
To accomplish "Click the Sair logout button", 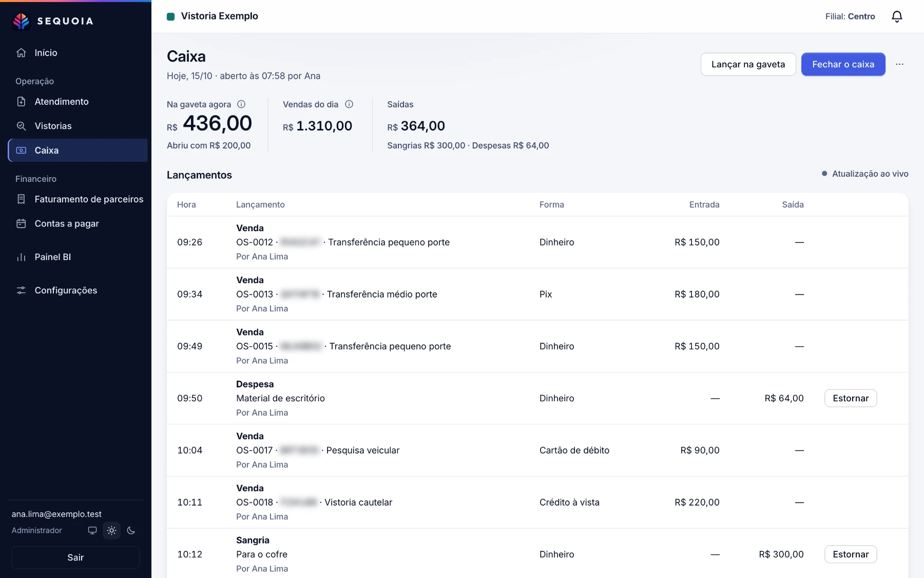I will (x=75, y=557).
